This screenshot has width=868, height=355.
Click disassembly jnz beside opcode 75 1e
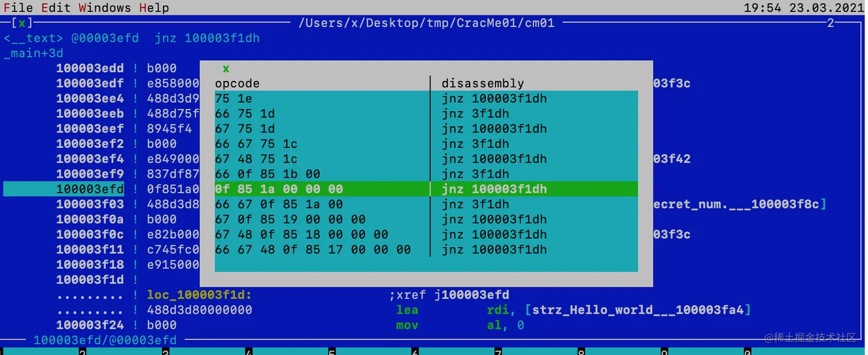click(494, 98)
